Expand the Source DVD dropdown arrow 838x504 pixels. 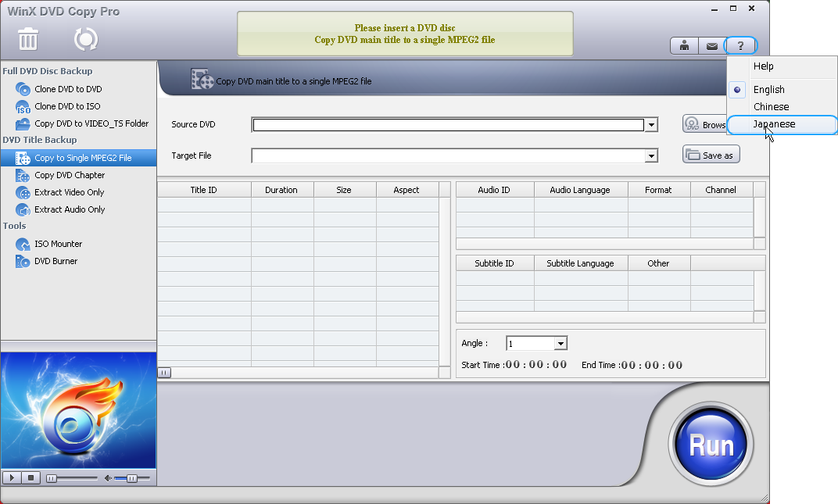(x=651, y=125)
